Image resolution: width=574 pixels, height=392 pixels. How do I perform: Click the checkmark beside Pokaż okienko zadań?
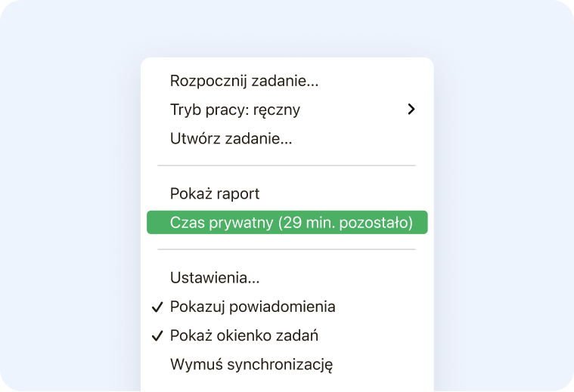157,336
